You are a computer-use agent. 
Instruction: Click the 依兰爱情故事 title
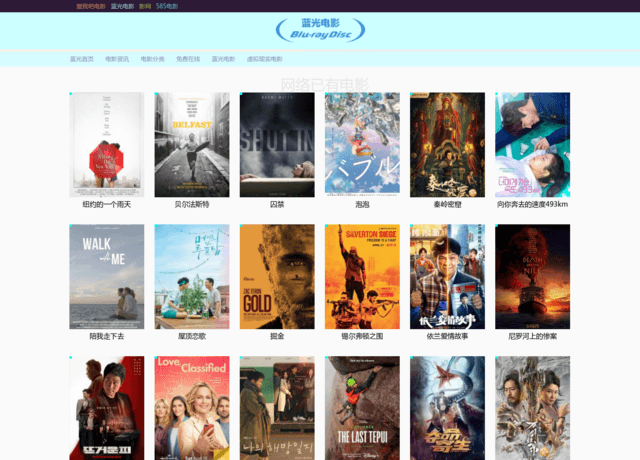pyautogui.click(x=447, y=336)
